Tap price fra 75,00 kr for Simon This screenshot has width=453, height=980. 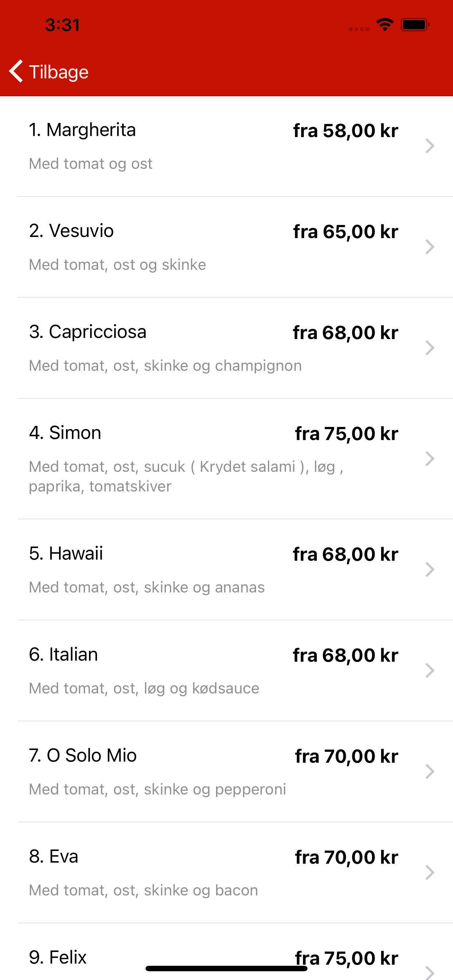click(x=346, y=434)
